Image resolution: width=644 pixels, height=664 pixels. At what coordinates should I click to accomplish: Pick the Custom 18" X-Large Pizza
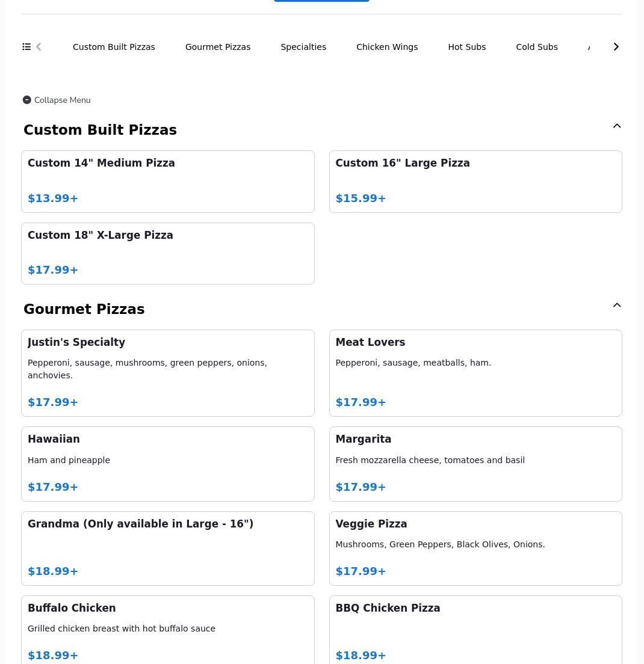[167, 253]
